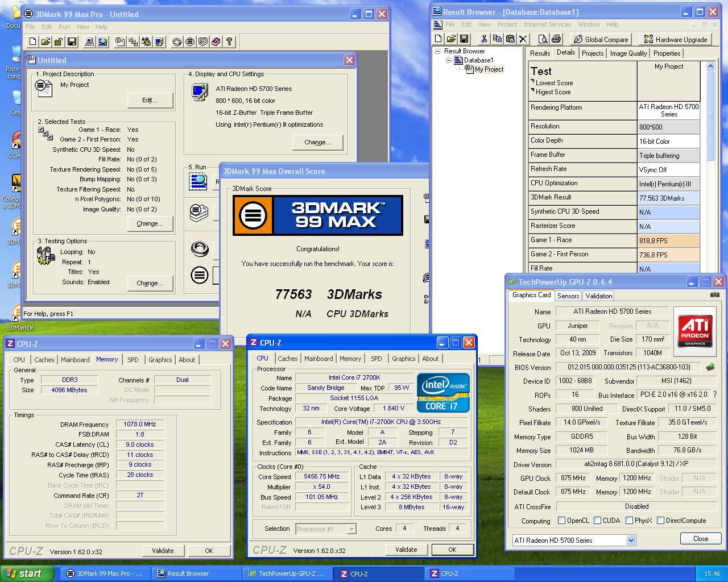The height and width of the screenshot is (582, 728).
Task: Toggle the CUDA checkbox in GPU-Z
Action: (597, 521)
